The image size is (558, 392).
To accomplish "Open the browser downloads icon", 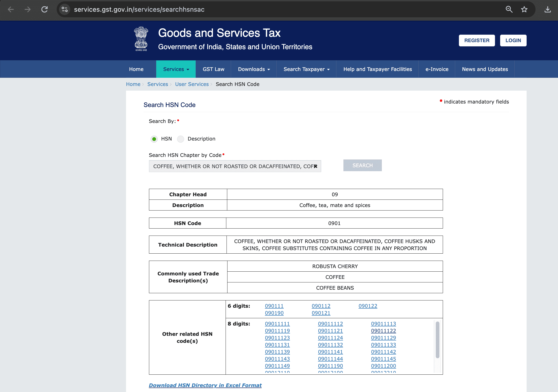I will pos(547,9).
